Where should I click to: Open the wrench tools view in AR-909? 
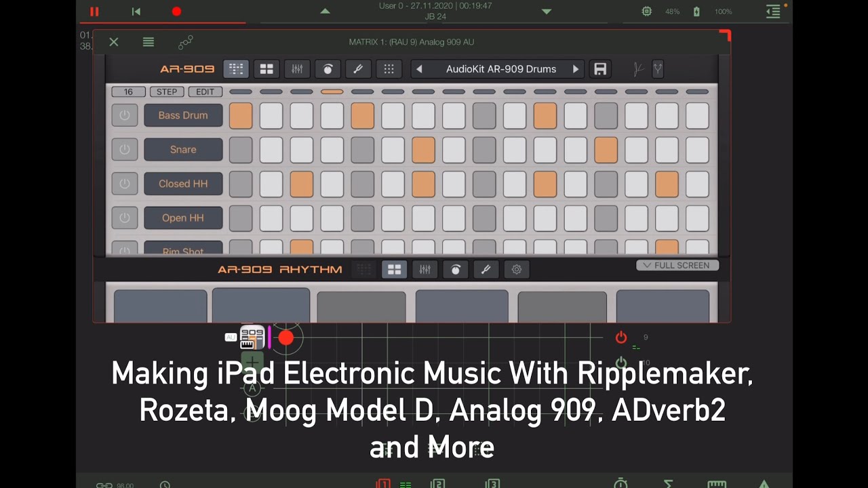pos(358,69)
